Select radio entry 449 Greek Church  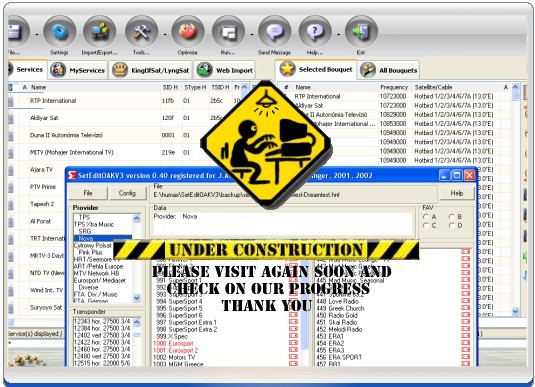click(x=341, y=308)
